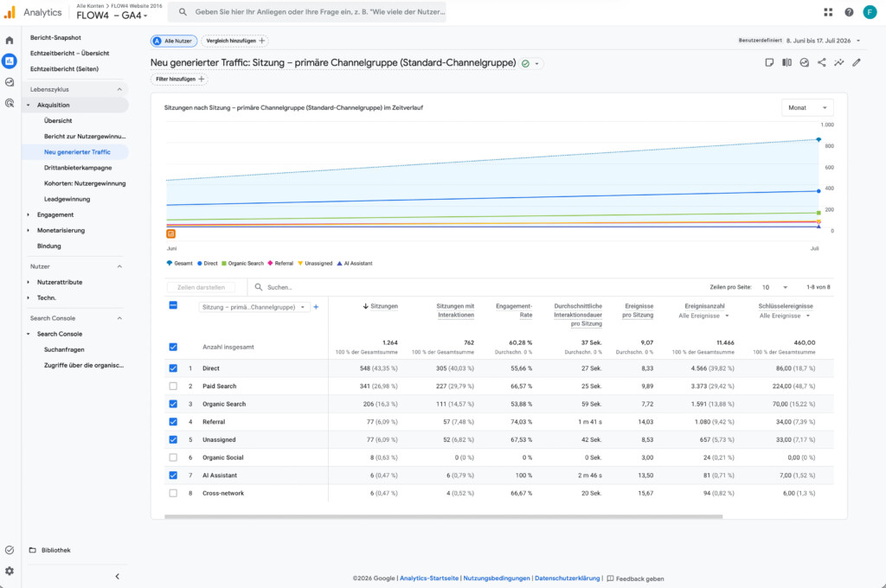Image resolution: width=886 pixels, height=588 pixels.
Task: Uncheck the Organic Search row checkbox
Action: 173,404
